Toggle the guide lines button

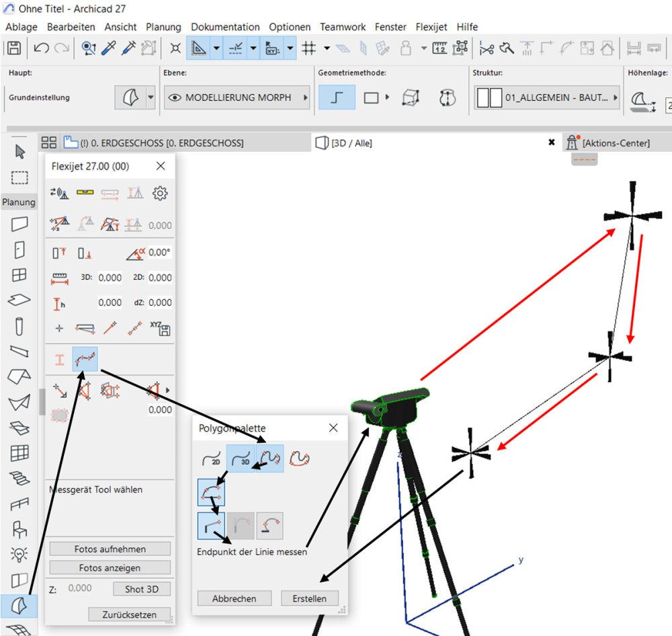[x=198, y=48]
